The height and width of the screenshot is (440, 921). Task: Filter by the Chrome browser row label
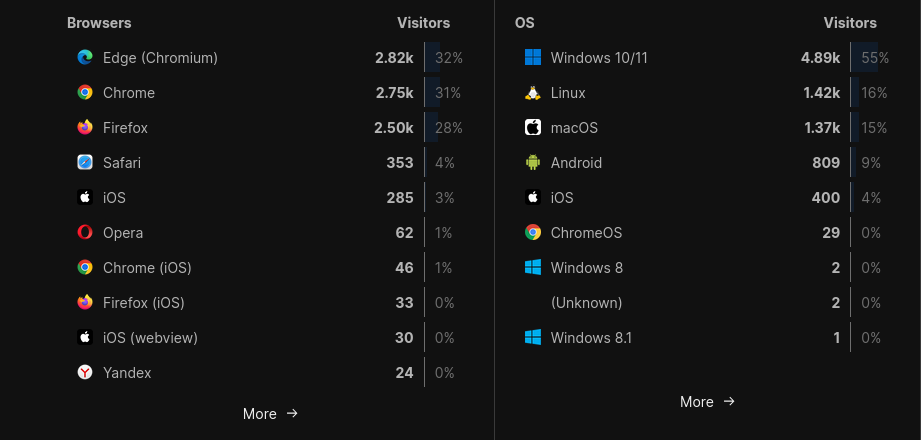[129, 93]
